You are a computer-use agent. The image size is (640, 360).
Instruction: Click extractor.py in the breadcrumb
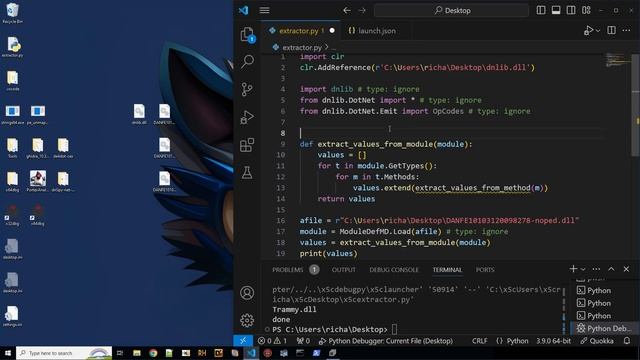tap(302, 47)
